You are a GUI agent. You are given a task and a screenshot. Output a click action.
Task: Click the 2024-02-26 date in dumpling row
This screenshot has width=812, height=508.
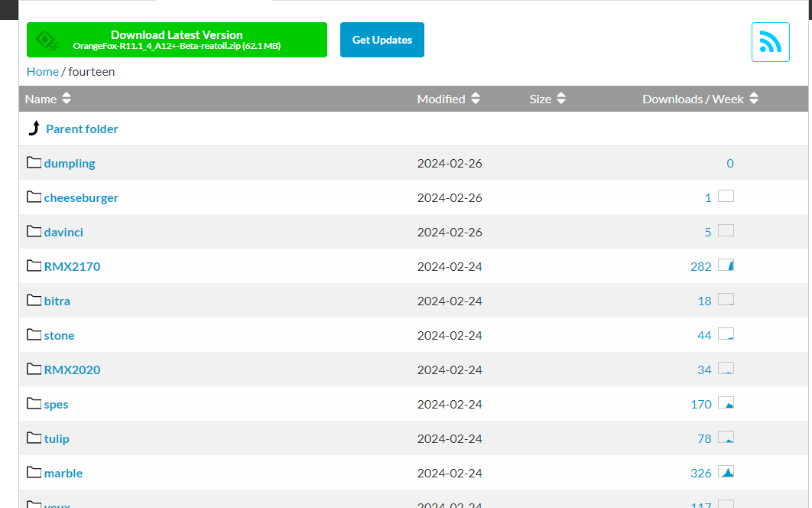[x=450, y=163]
